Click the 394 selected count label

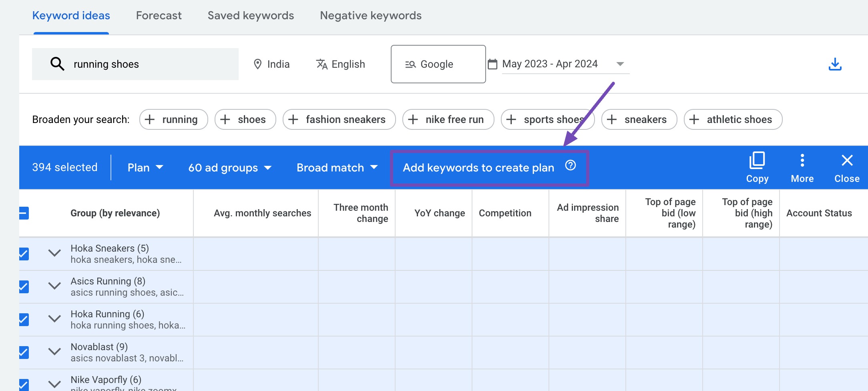[64, 167]
